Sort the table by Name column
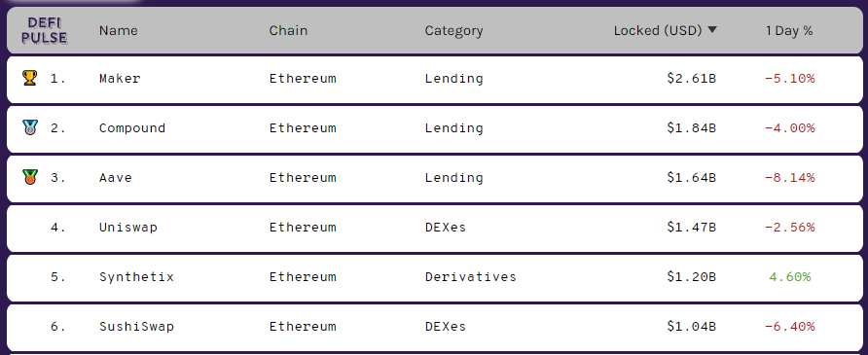This screenshot has width=868, height=355. pyautogui.click(x=119, y=30)
